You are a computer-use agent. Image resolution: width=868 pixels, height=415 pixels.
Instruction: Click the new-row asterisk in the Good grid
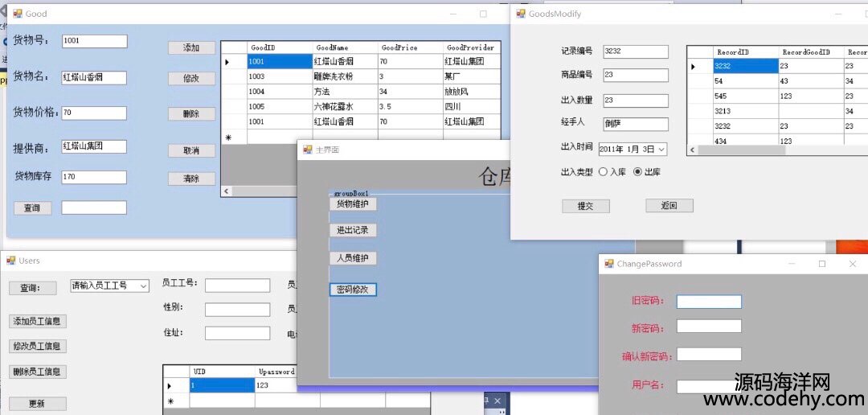[228, 138]
